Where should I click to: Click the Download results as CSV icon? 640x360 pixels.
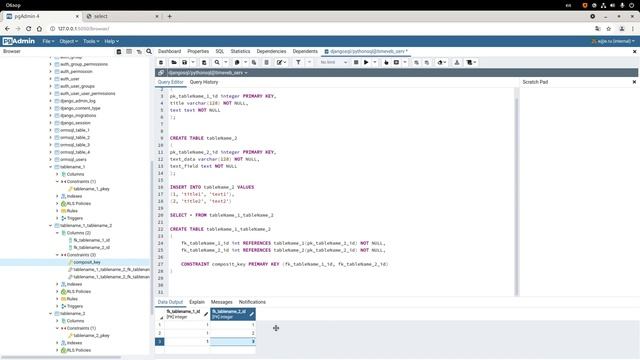coord(457,62)
